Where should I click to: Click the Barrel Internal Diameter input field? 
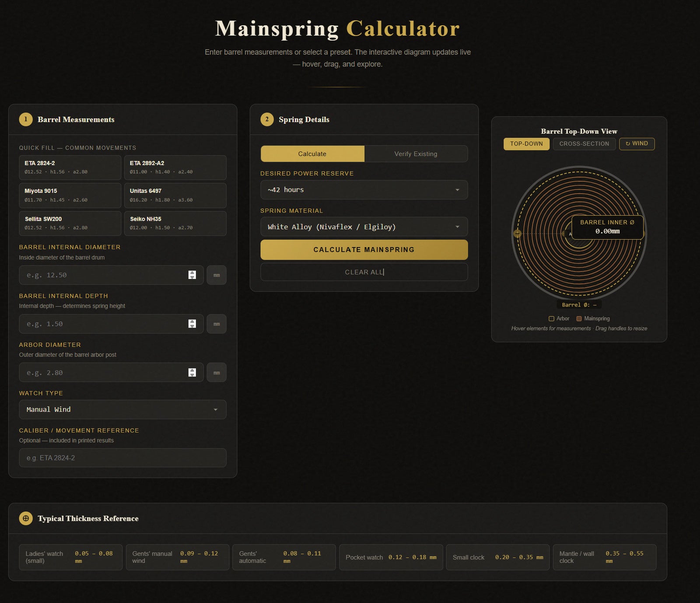(x=111, y=275)
